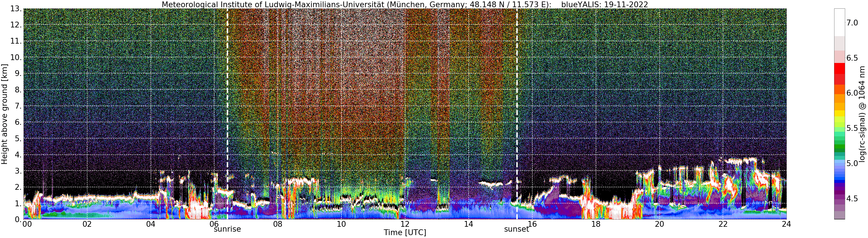Image resolution: width=868 pixels, height=238 pixels.
Task: Click the colorbar label "log(rc-signal) @ 1064 nm"
Action: [862, 114]
